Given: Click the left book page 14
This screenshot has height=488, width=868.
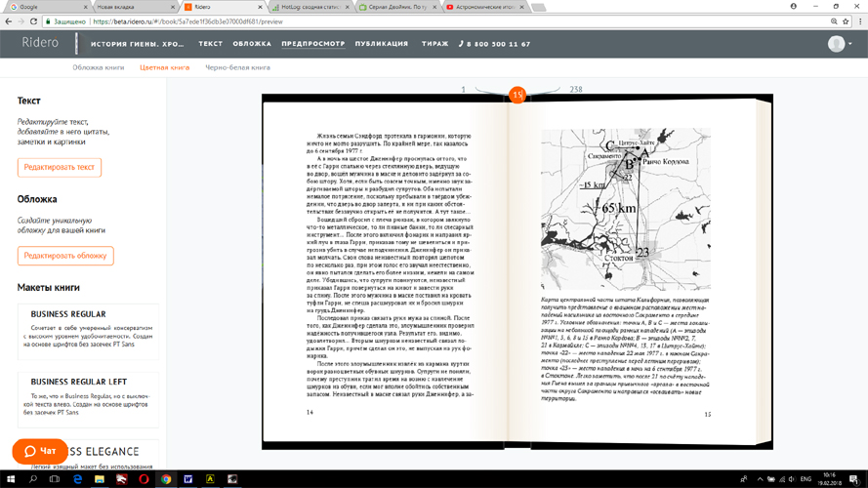Looking at the screenshot, I should point(388,271).
